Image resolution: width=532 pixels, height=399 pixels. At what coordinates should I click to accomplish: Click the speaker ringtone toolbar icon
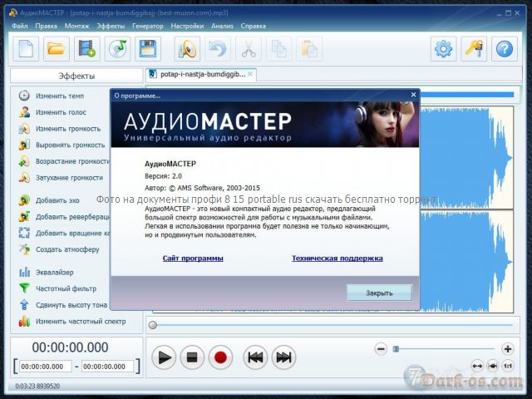pos(187,49)
